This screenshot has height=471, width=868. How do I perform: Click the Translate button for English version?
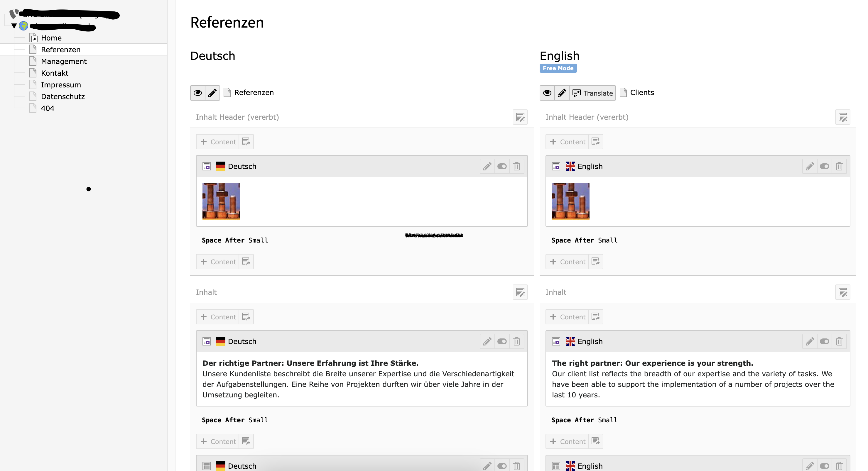(x=592, y=93)
